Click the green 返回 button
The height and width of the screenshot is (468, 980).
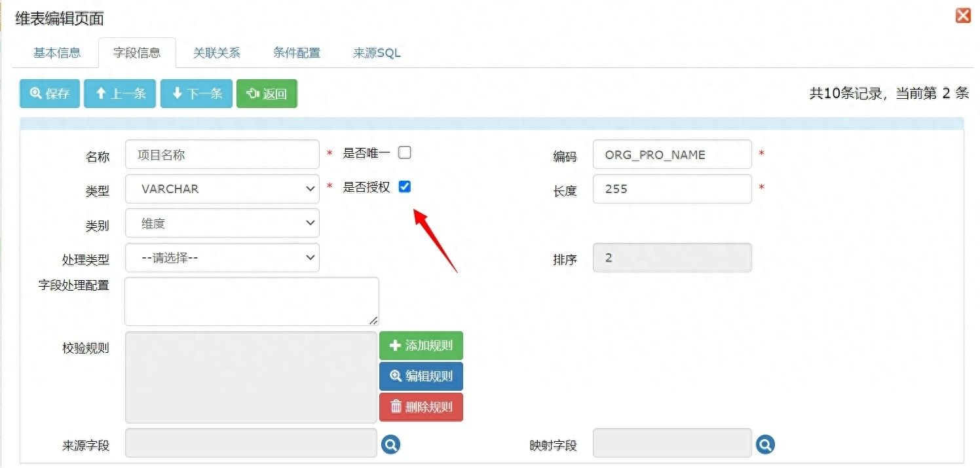coord(267,94)
